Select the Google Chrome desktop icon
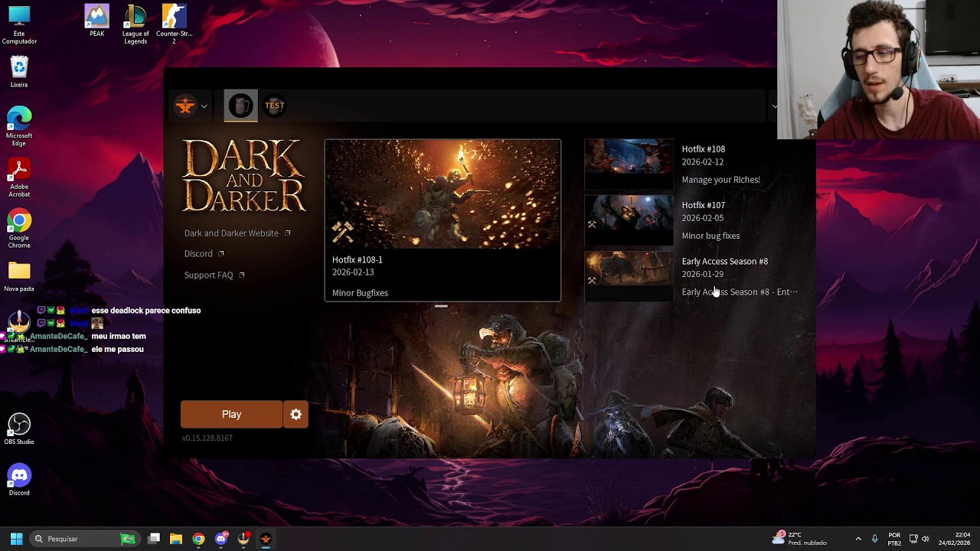 19,230
